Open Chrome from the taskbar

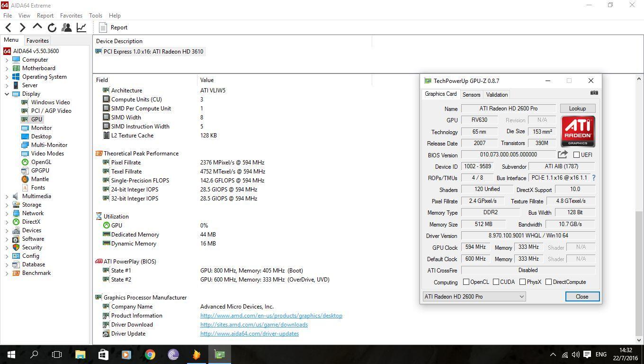coord(150,355)
